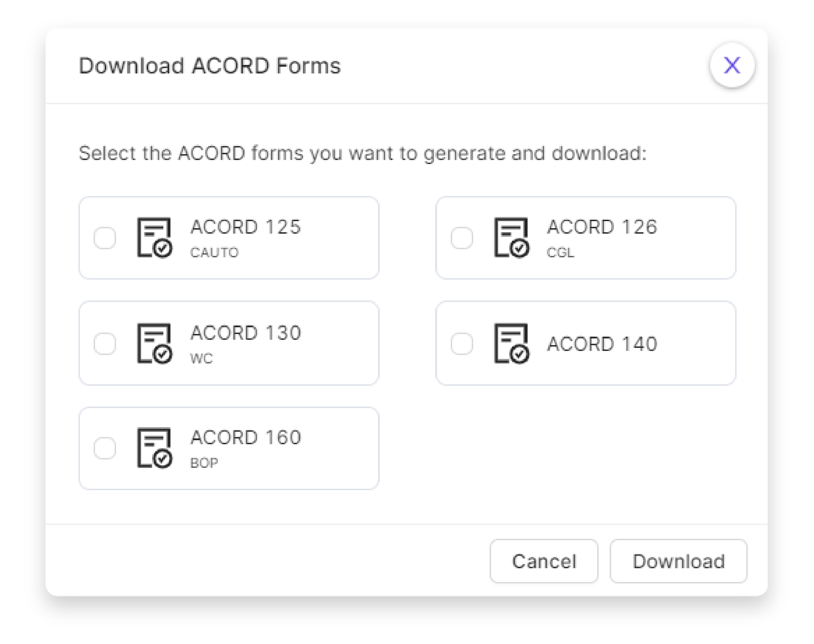Click the ACORD 140 title text
The image size is (814, 644).
(602, 344)
